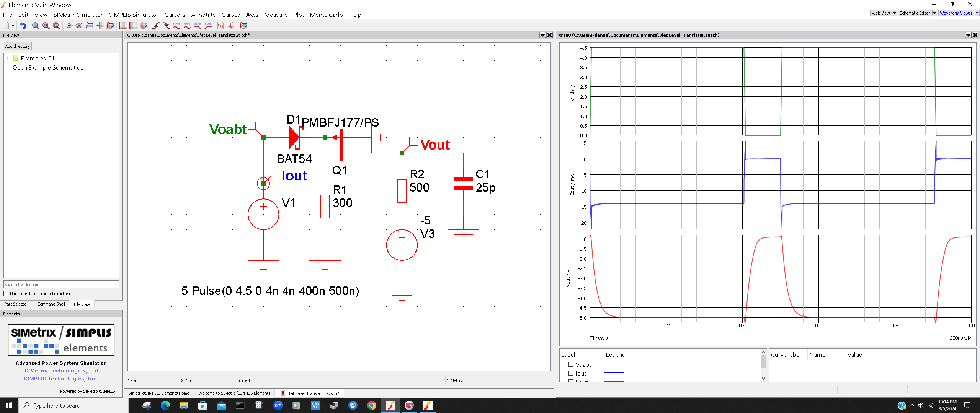This screenshot has width=980, height=413.
Task: Open the schematic pane header dropdown arrow
Action: point(542,35)
